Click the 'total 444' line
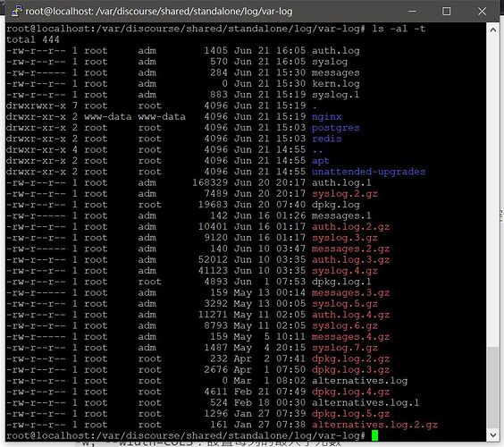This screenshot has height=447, width=504. (33, 40)
